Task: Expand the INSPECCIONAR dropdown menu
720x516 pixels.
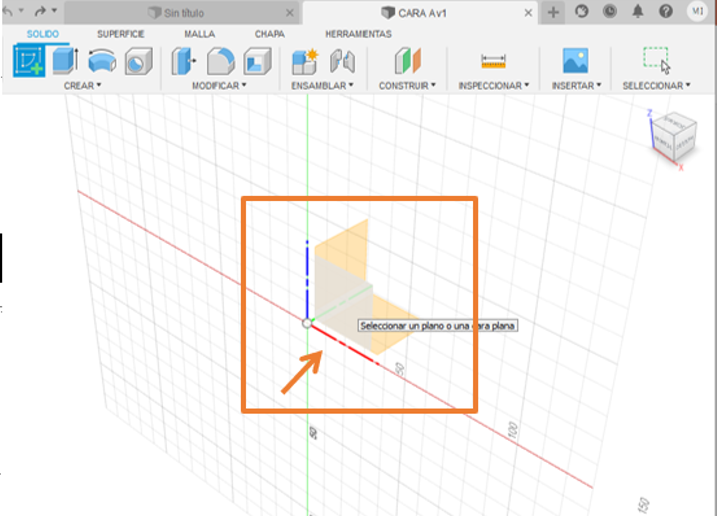Action: [494, 85]
